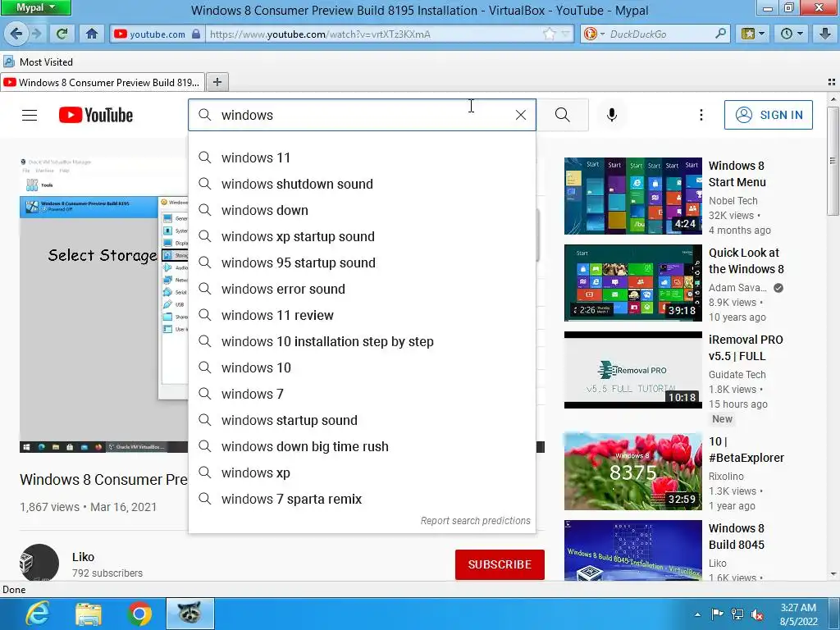Click the iRemoval PRO v5.5 video title
This screenshot has width=840, height=630.
coord(746,348)
